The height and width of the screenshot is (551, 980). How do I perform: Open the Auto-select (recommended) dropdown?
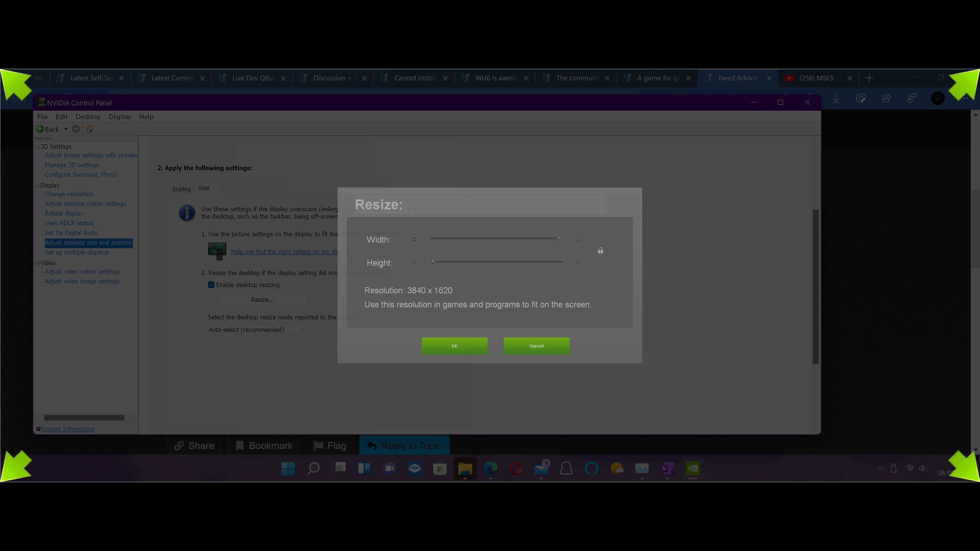pos(257,330)
